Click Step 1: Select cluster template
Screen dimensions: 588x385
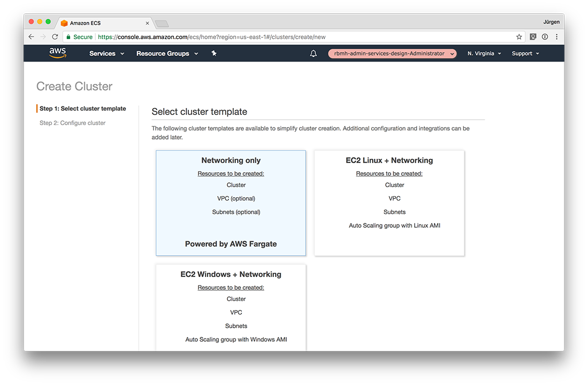pos(83,109)
